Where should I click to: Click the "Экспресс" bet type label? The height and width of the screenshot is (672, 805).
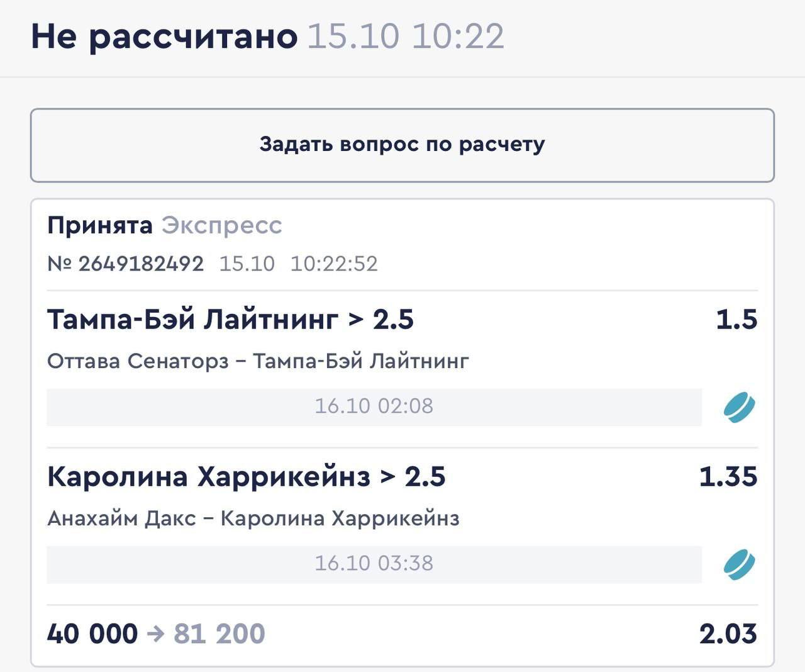point(222,225)
